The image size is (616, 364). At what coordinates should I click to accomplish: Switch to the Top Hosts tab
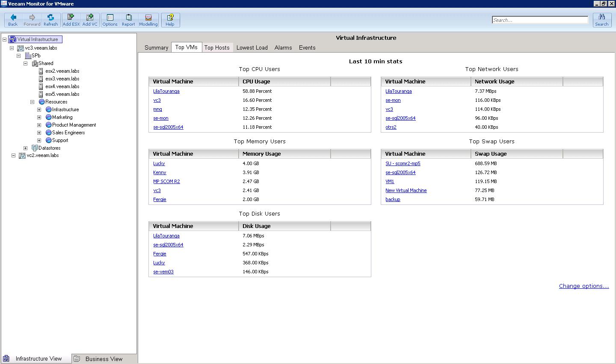click(x=217, y=47)
